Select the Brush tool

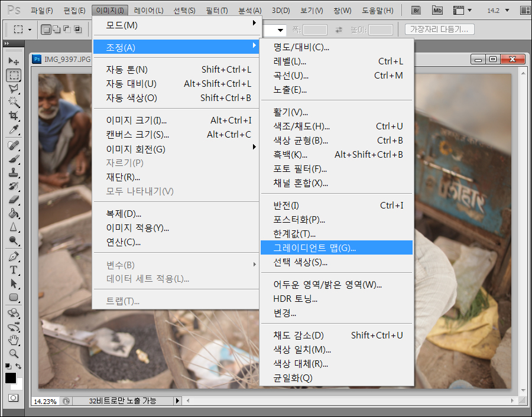coord(14,159)
